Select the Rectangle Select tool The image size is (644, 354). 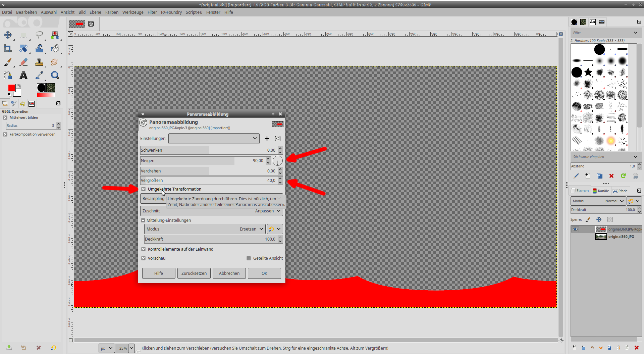pos(23,35)
